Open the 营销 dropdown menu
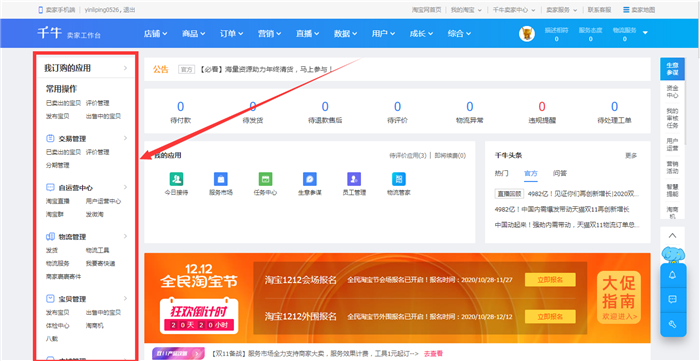 click(269, 33)
